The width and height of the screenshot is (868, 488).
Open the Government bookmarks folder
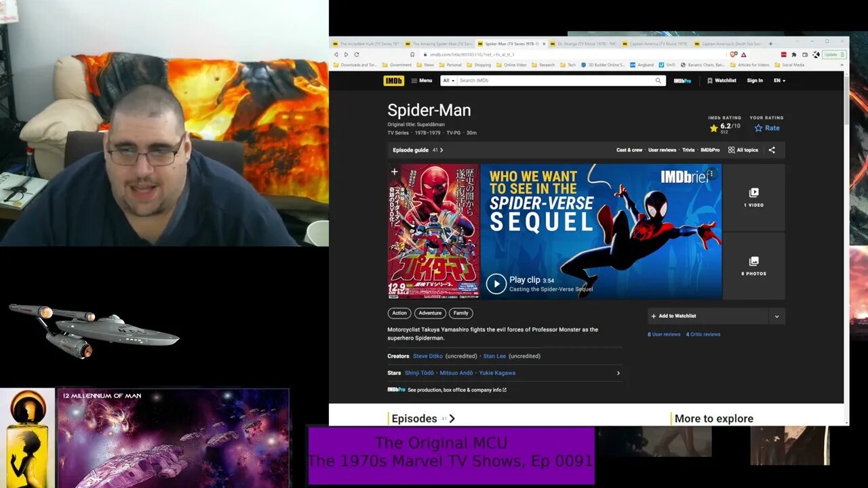pos(397,65)
